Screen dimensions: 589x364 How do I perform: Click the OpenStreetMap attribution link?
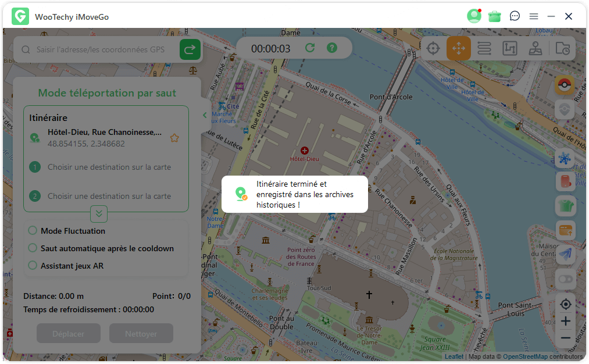[x=525, y=356]
